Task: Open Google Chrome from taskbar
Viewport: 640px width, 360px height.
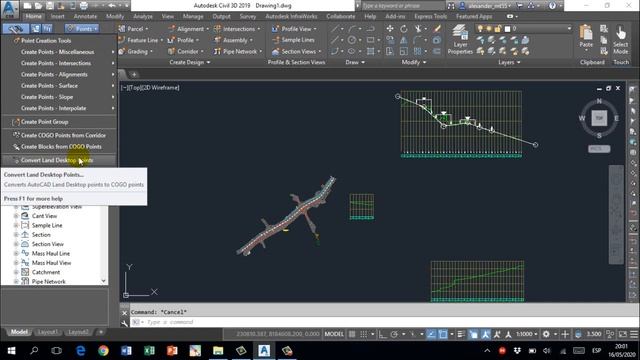Action: click(103, 351)
